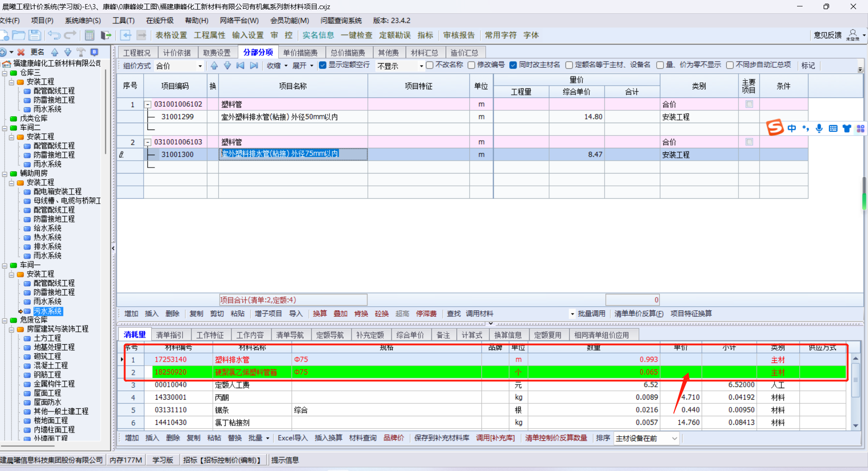Screen dimensions: 868x471
Task: Click Sogou microphone voice input icon
Action: (x=819, y=129)
